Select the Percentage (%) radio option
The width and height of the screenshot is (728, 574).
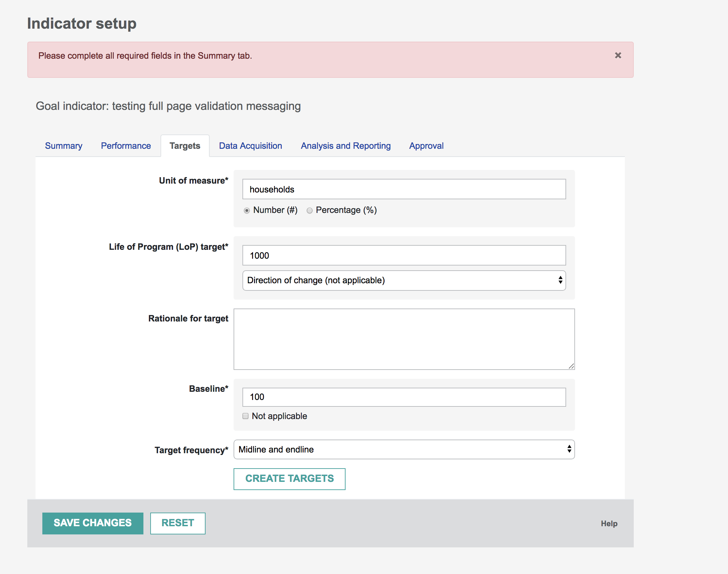(309, 211)
